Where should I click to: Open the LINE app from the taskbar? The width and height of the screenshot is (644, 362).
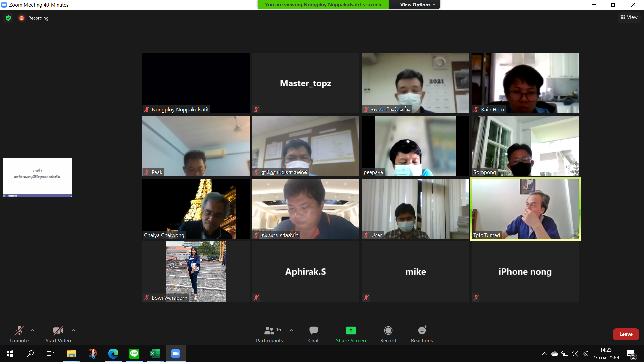[134, 353]
